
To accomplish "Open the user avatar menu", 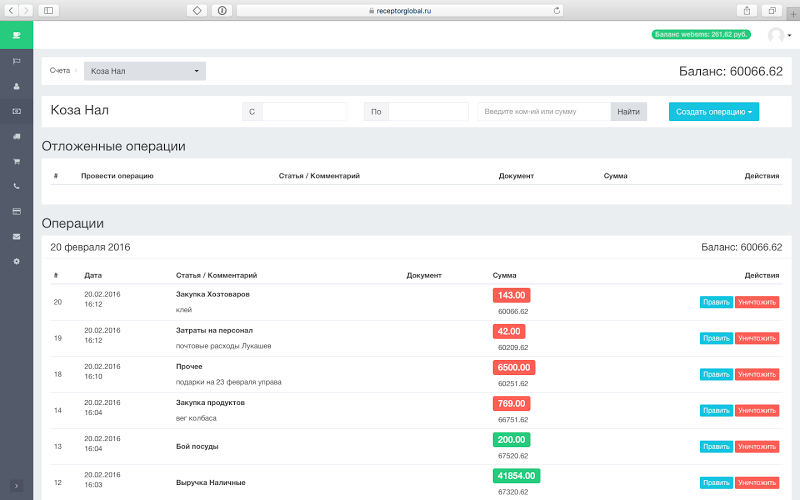I will pyautogui.click(x=779, y=35).
